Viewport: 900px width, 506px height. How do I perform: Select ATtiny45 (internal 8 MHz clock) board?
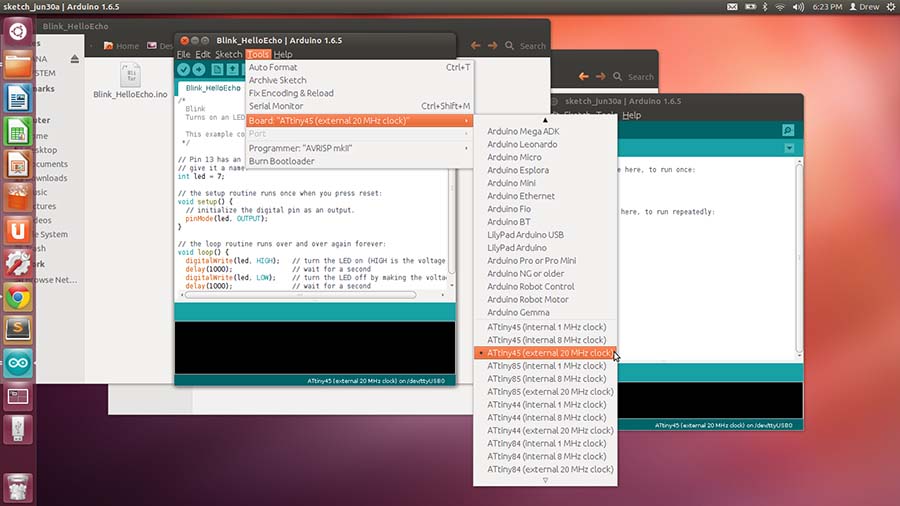(545, 340)
